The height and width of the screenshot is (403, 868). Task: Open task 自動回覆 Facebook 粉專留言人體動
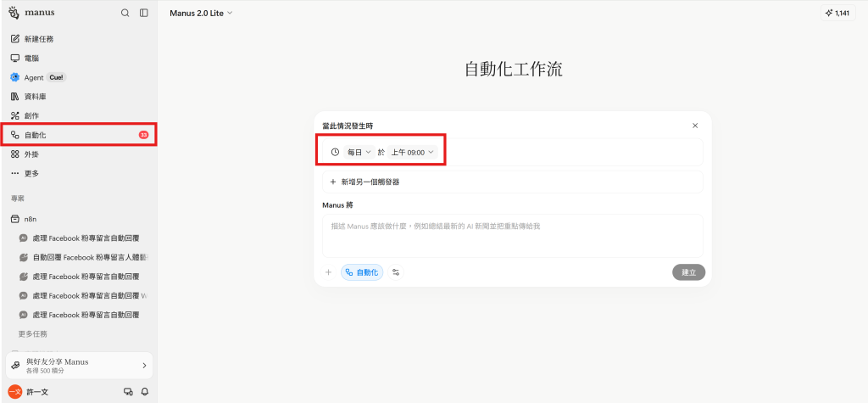click(x=83, y=257)
